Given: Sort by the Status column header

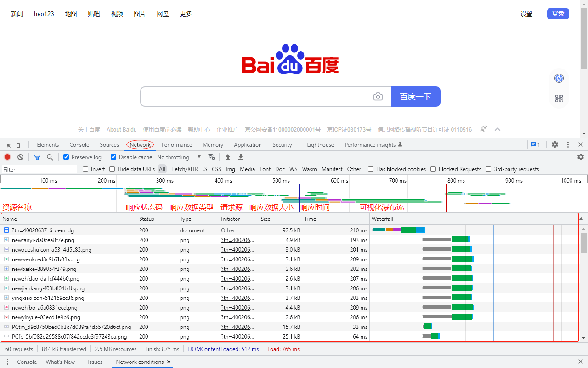Looking at the screenshot, I should [x=158, y=218].
